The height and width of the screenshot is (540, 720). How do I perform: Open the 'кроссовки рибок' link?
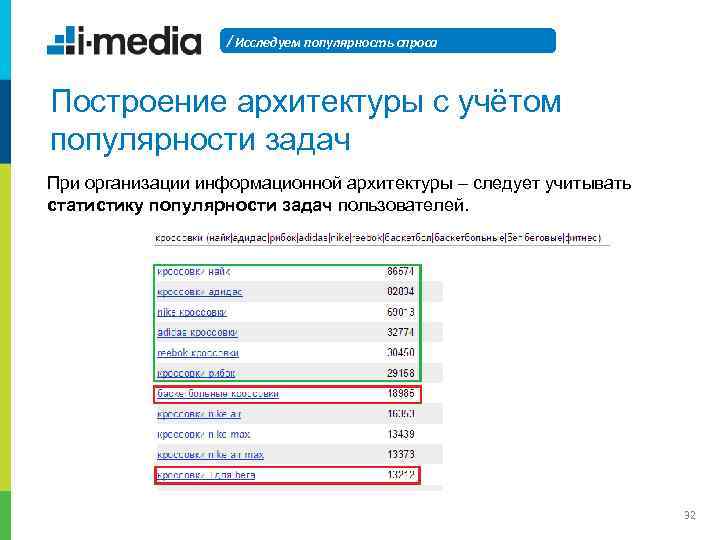tap(196, 373)
